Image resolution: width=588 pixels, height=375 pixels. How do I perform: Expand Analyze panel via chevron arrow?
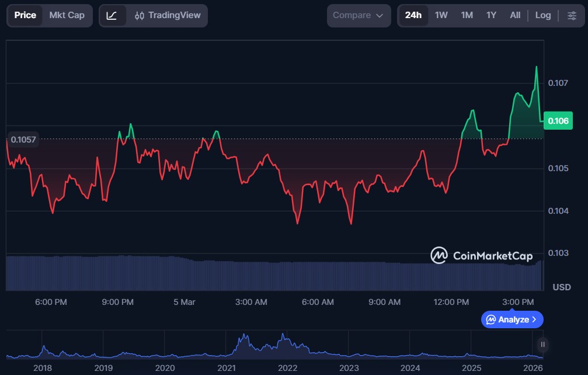coord(534,320)
